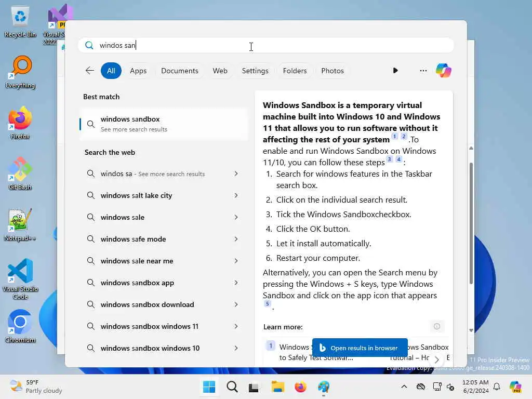The height and width of the screenshot is (399, 532).
Task: Open the Copilot Preview icon in taskbar corner
Action: 515,387
